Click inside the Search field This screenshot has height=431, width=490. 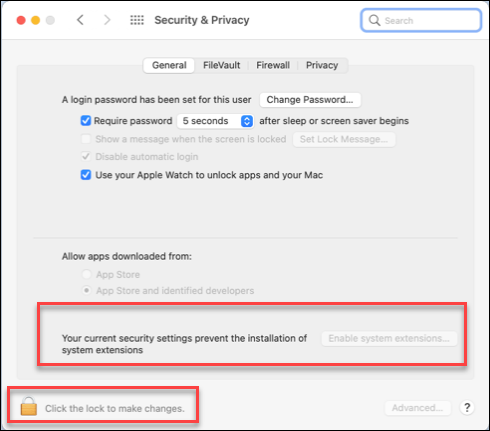(x=421, y=20)
